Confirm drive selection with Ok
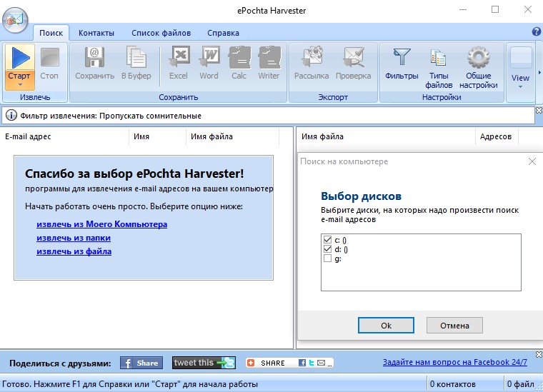Image resolution: width=543 pixels, height=392 pixels. tap(386, 325)
